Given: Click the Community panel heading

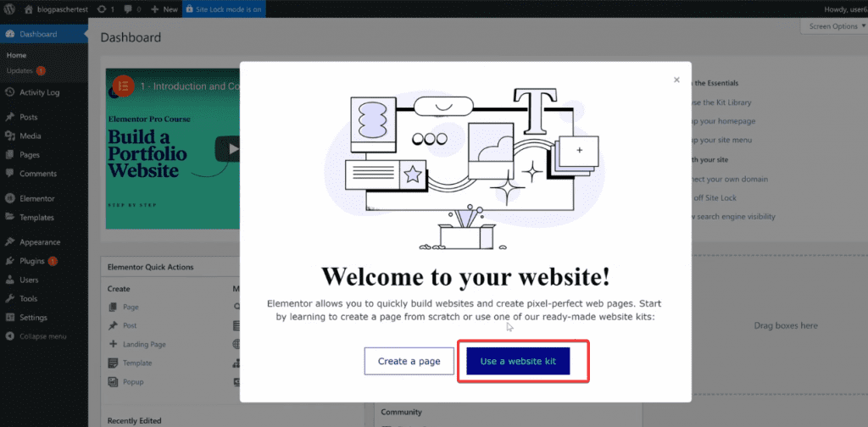Looking at the screenshot, I should (401, 412).
